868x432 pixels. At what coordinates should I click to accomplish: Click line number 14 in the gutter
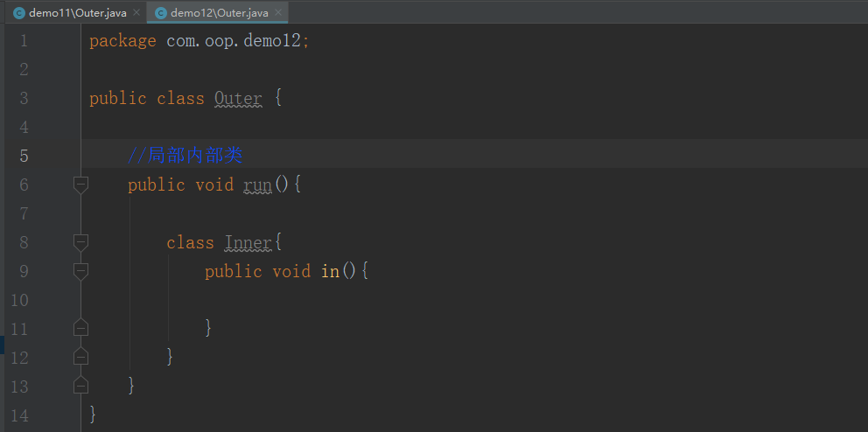tap(19, 415)
